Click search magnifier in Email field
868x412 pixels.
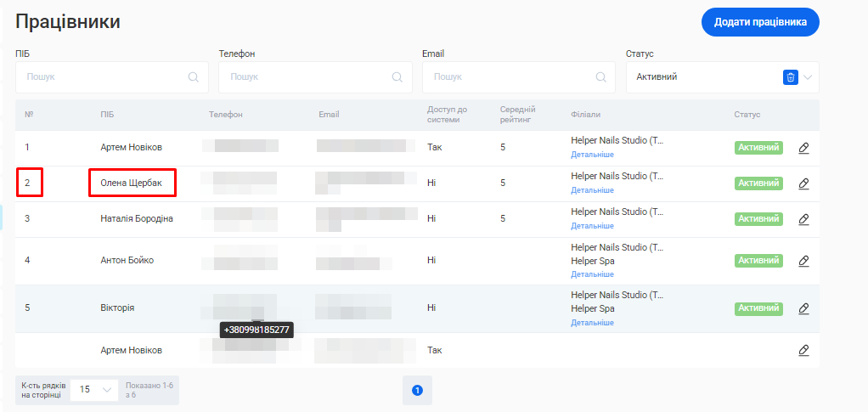point(600,77)
